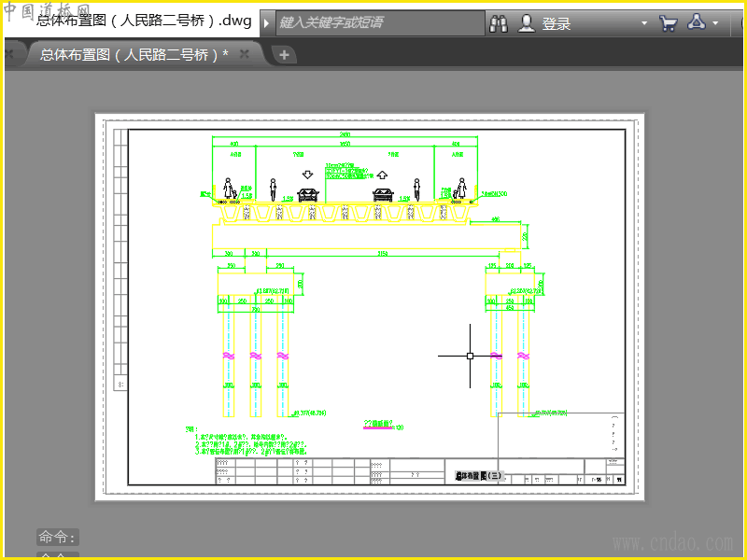
Task: Click the downward lane direction arrow
Action: [308, 175]
